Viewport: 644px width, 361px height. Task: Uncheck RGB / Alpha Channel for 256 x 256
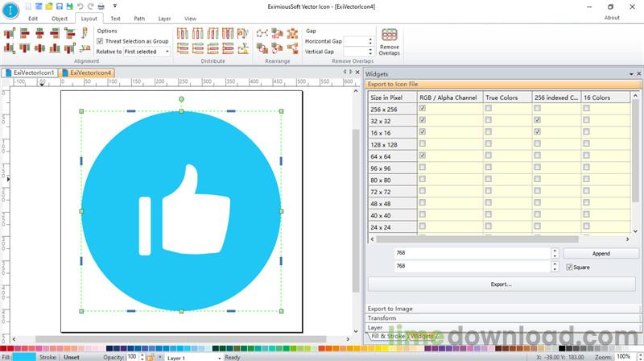pyautogui.click(x=422, y=108)
